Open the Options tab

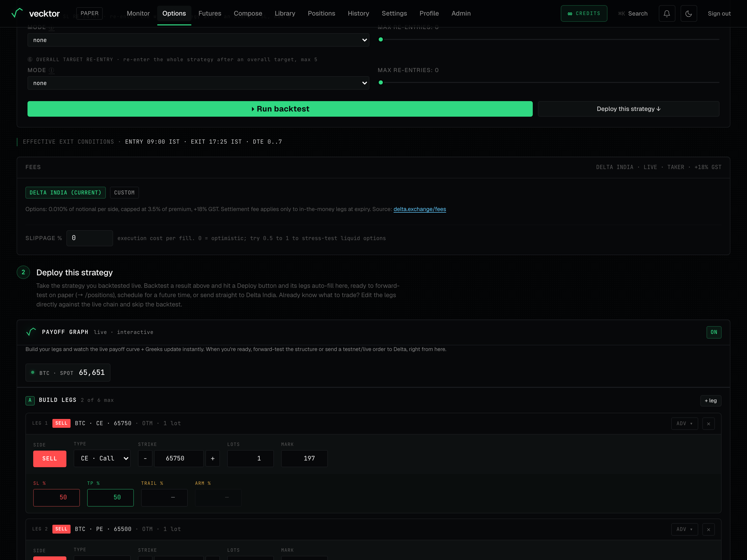click(174, 13)
